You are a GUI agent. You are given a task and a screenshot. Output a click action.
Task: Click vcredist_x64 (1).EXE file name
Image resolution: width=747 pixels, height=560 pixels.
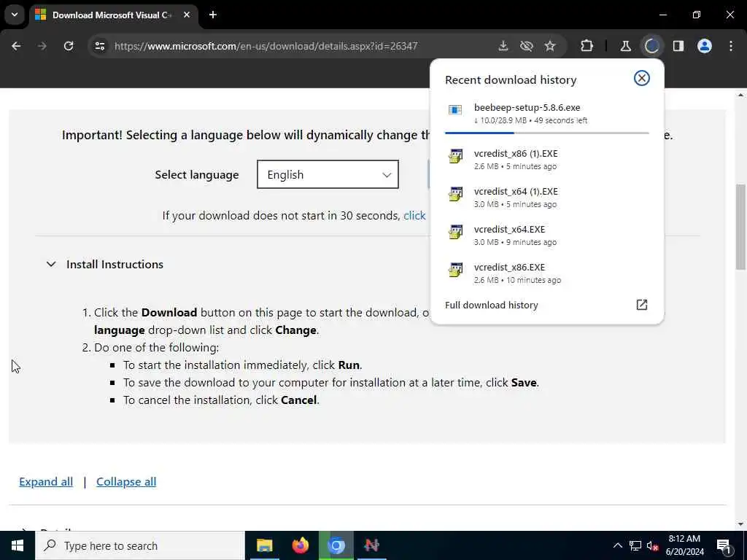(516, 192)
